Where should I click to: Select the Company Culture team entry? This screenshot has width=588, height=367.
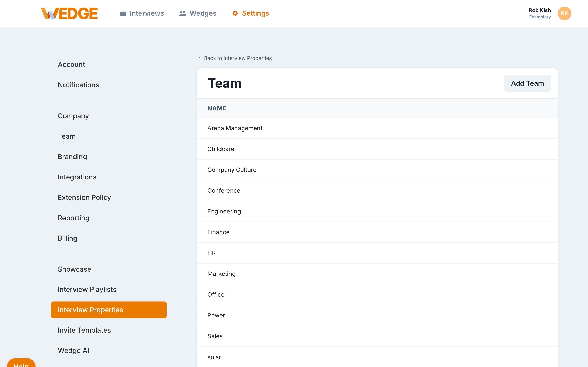(x=232, y=170)
